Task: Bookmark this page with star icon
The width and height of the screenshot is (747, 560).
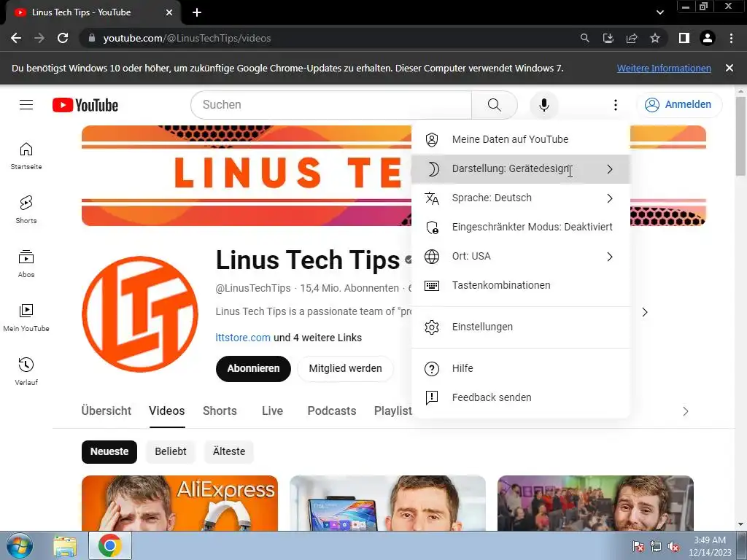Action: pyautogui.click(x=655, y=38)
